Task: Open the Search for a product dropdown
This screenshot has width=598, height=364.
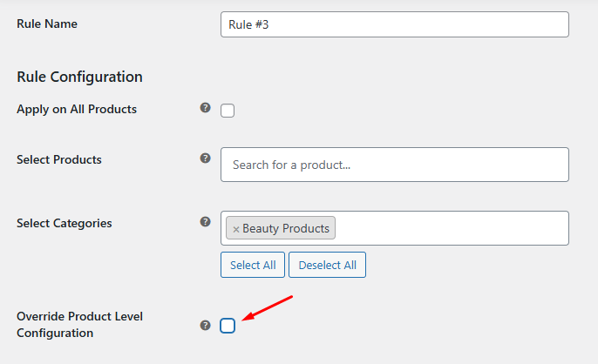Action: 394,165
